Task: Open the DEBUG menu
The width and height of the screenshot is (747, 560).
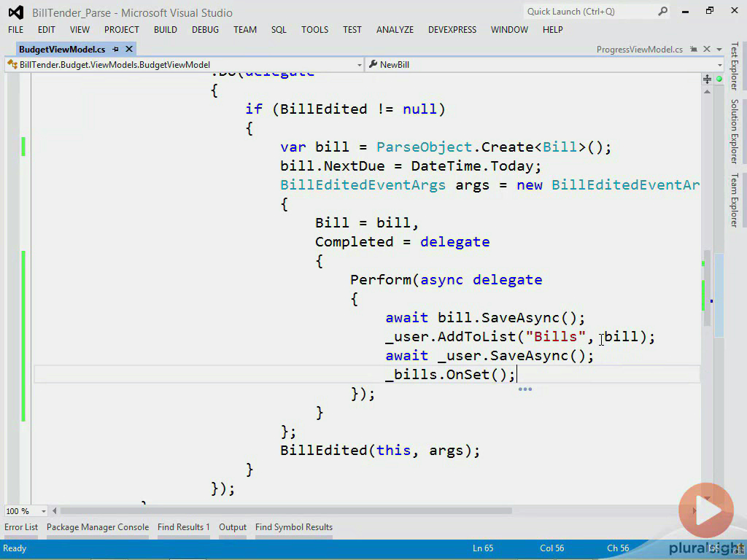Action: (x=205, y=29)
